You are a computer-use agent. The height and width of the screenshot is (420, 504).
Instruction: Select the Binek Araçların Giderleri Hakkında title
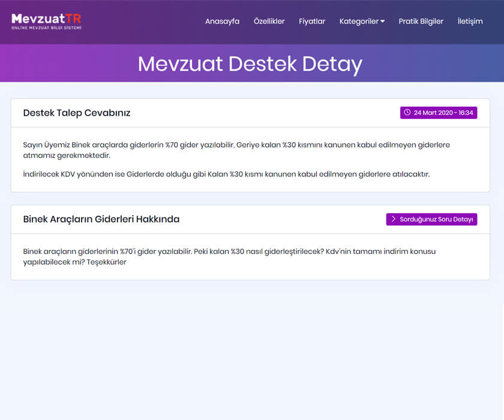[x=101, y=219]
